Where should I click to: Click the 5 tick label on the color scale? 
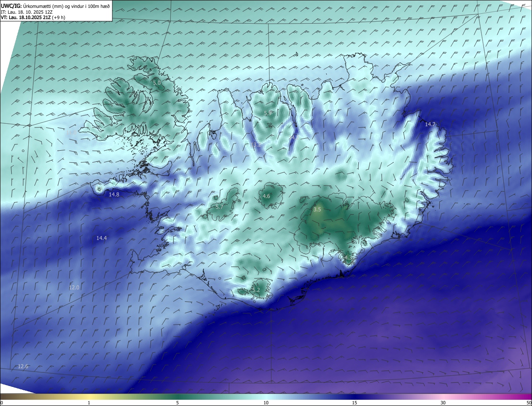(x=177, y=403)
